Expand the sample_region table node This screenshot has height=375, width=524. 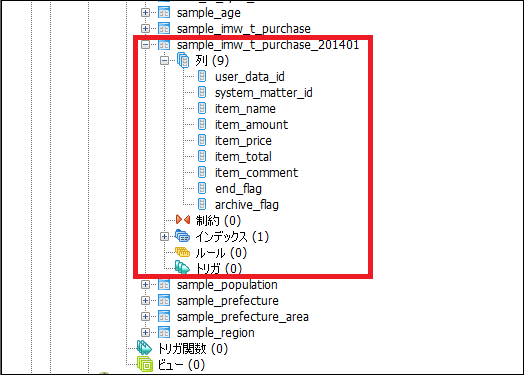(x=145, y=333)
